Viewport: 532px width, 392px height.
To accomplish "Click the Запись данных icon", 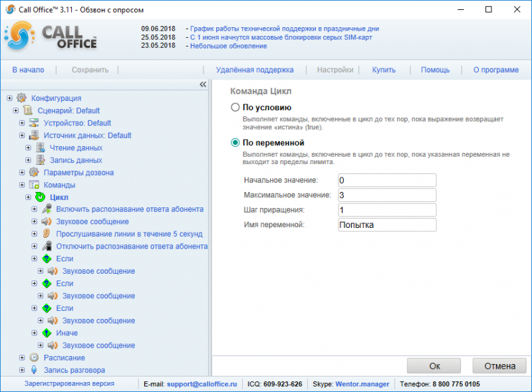I will click(x=41, y=160).
